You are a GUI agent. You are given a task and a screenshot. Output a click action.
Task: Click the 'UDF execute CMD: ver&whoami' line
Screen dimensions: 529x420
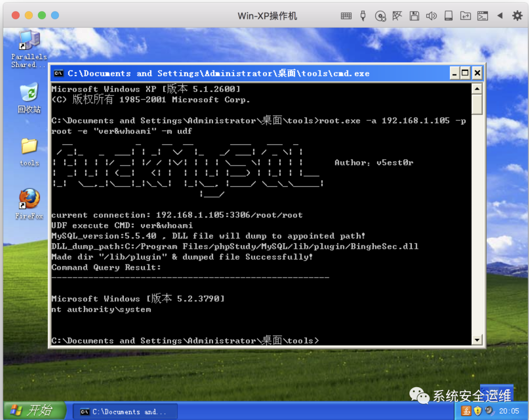tap(122, 225)
